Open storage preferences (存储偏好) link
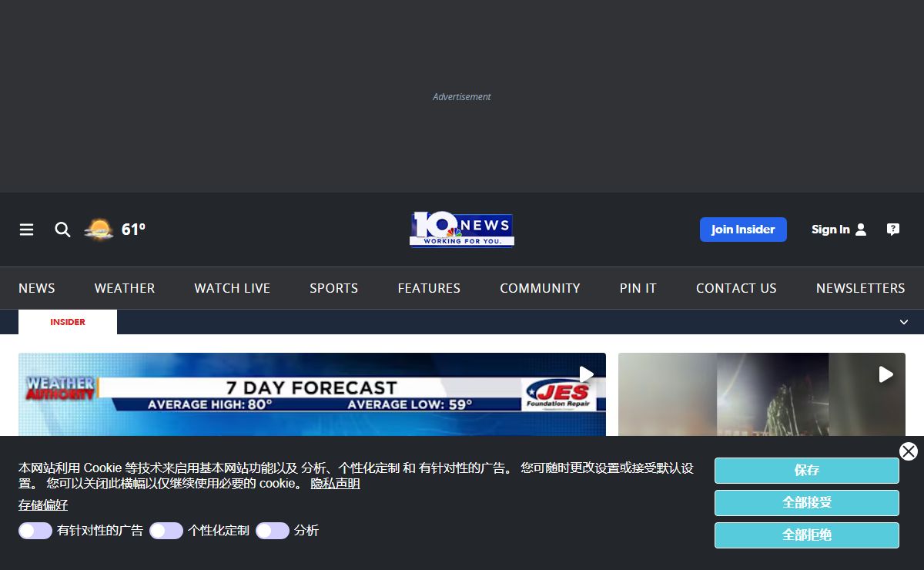Viewport: 924px width, 570px height. pyautogui.click(x=43, y=505)
